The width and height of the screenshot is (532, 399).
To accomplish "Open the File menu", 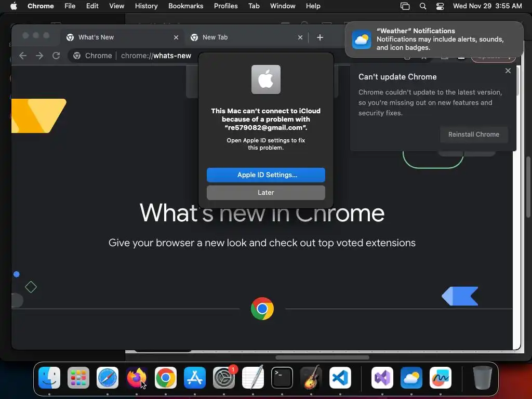I will click(70, 6).
